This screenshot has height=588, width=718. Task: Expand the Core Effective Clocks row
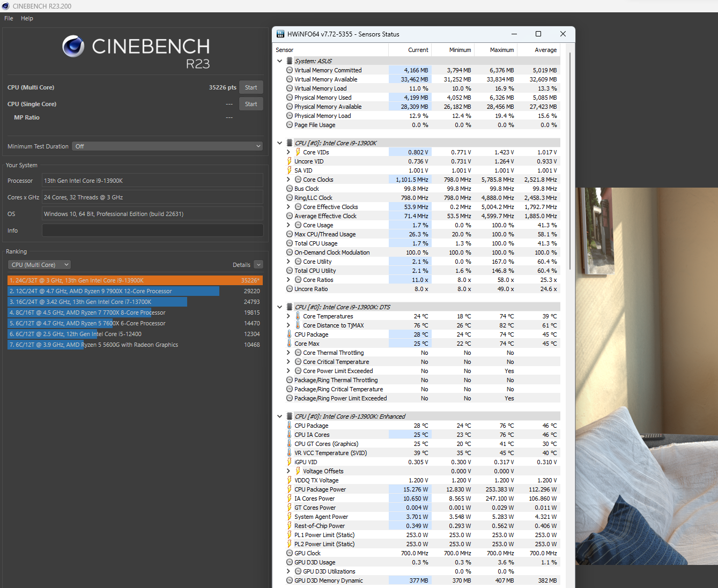288,207
